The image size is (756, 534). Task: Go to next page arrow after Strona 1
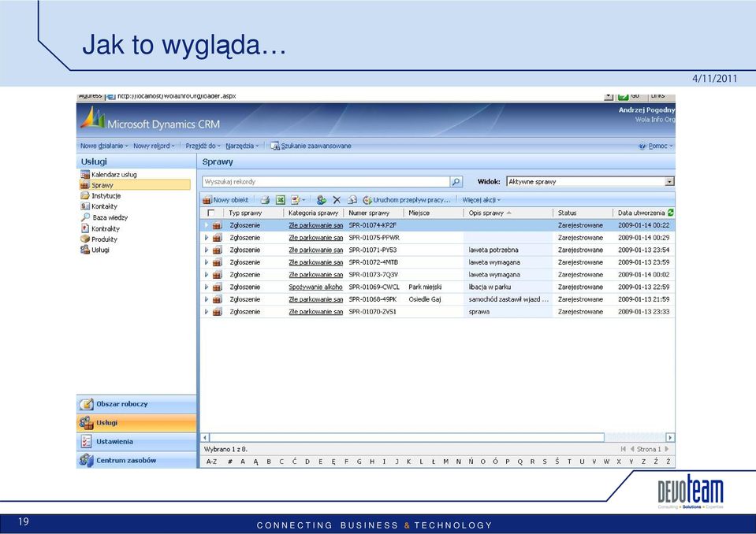click(667, 449)
